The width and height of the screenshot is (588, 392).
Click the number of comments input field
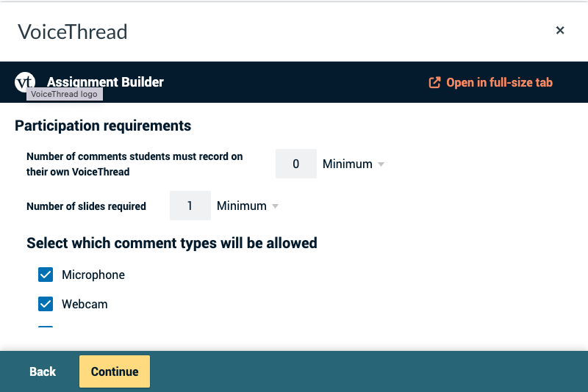[296, 164]
